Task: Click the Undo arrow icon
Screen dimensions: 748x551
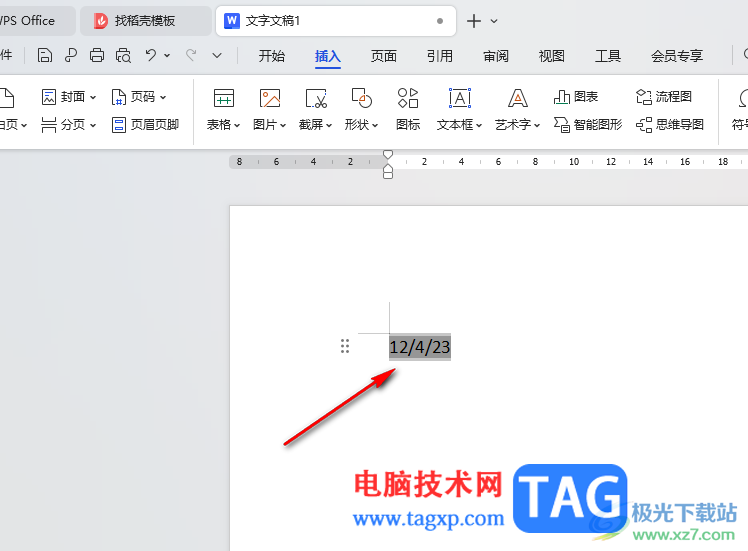Action: (151, 55)
